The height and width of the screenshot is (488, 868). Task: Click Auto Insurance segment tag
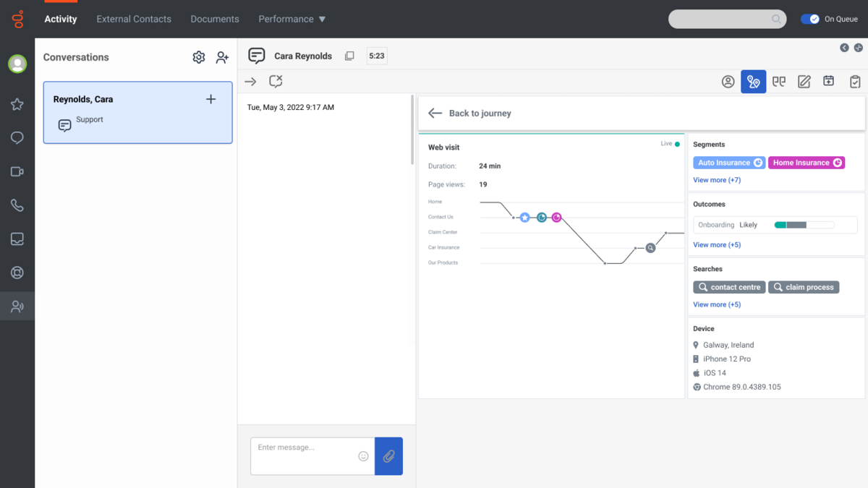coord(729,163)
